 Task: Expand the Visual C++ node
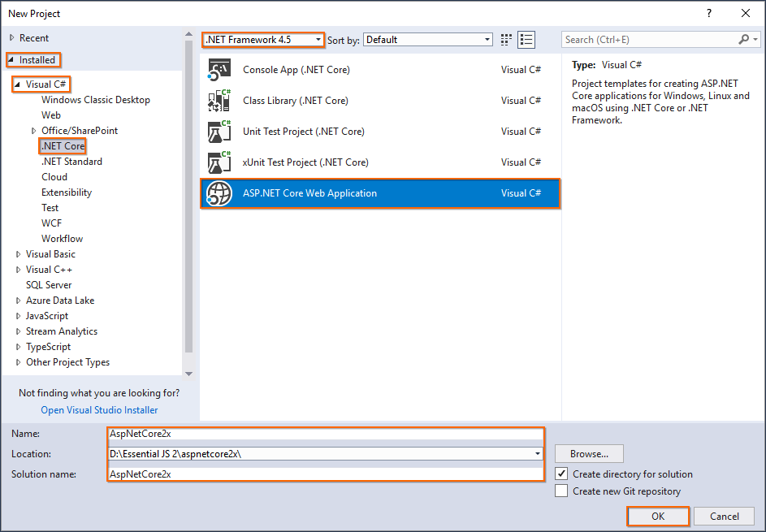tap(18, 270)
